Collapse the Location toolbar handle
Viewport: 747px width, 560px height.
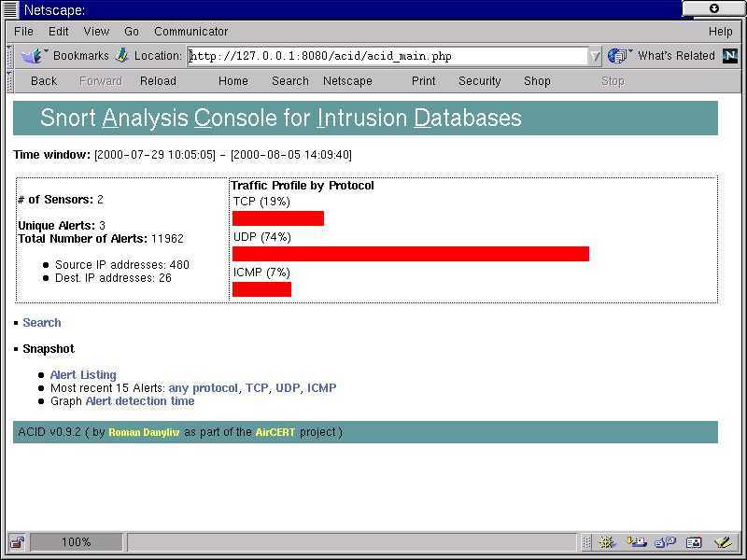pos(9,57)
